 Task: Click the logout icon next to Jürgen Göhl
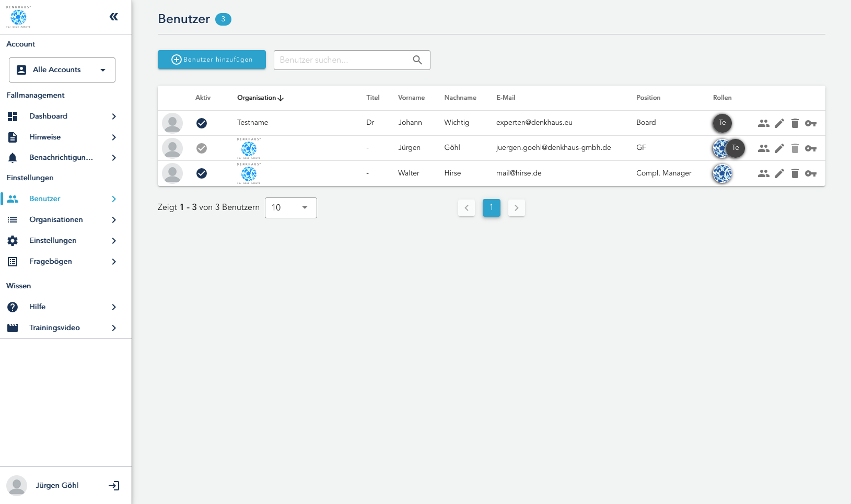click(x=114, y=486)
